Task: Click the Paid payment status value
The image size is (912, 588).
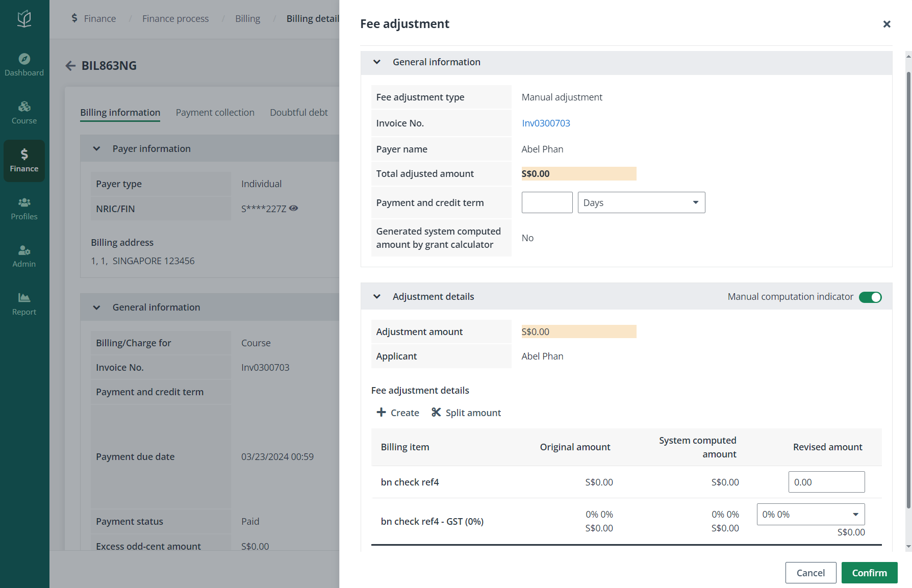Action: point(250,522)
